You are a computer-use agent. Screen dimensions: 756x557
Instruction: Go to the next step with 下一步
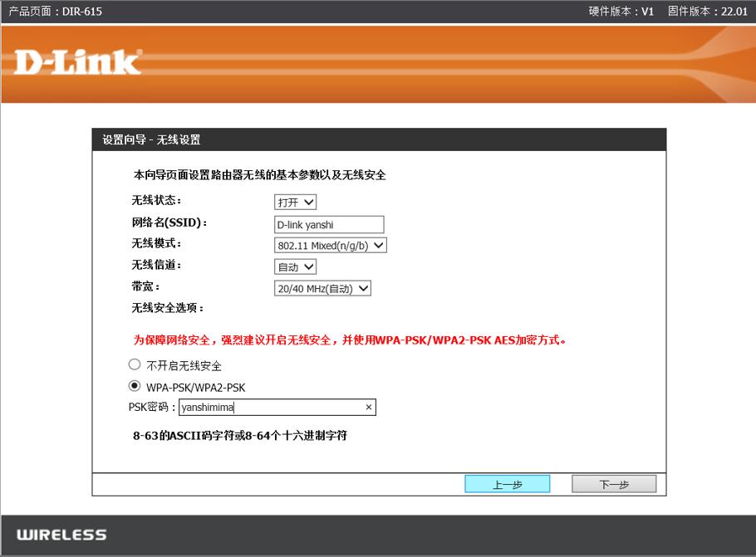613,484
